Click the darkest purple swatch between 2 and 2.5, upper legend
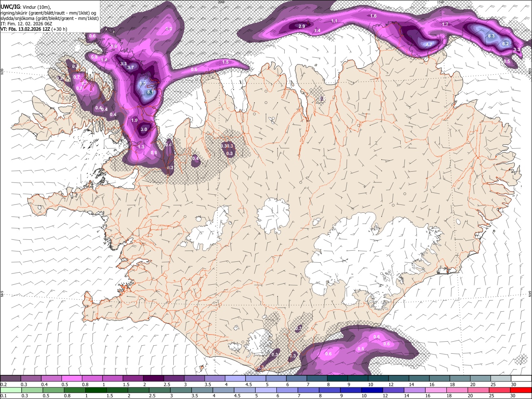This screenshot has width=532, height=399. coord(154,378)
